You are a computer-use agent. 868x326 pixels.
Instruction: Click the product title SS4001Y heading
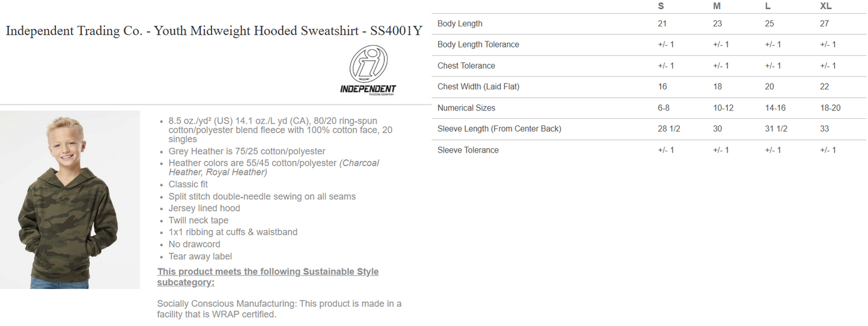[x=214, y=31]
